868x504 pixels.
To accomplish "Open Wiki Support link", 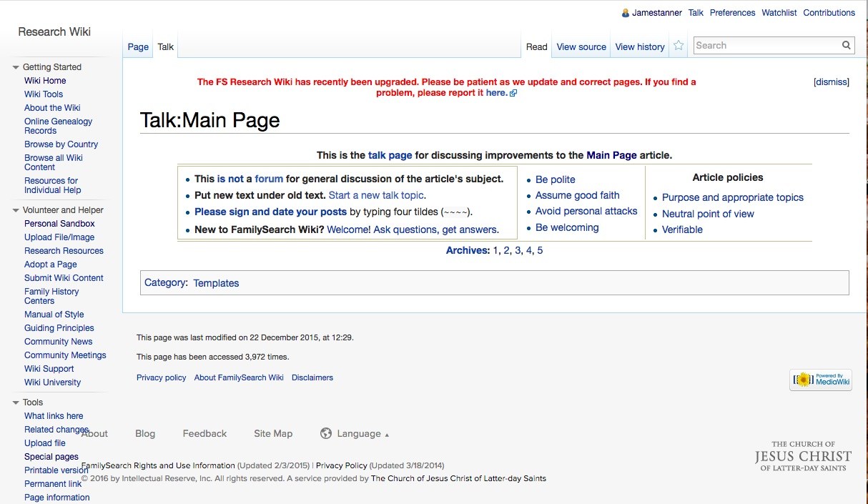I will [x=49, y=369].
